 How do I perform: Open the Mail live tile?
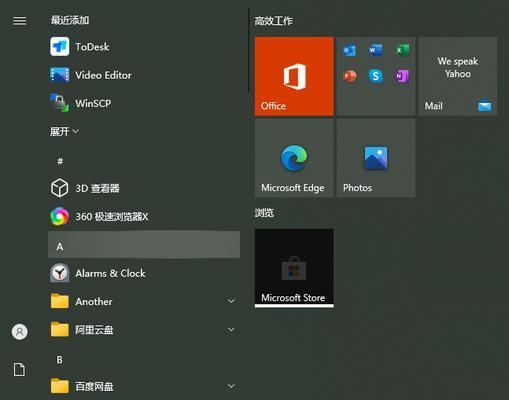[x=458, y=76]
